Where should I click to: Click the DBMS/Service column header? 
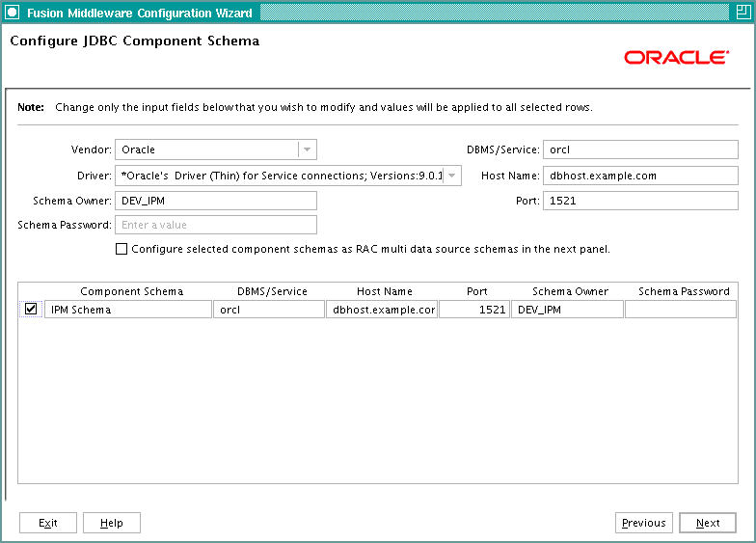(x=272, y=291)
